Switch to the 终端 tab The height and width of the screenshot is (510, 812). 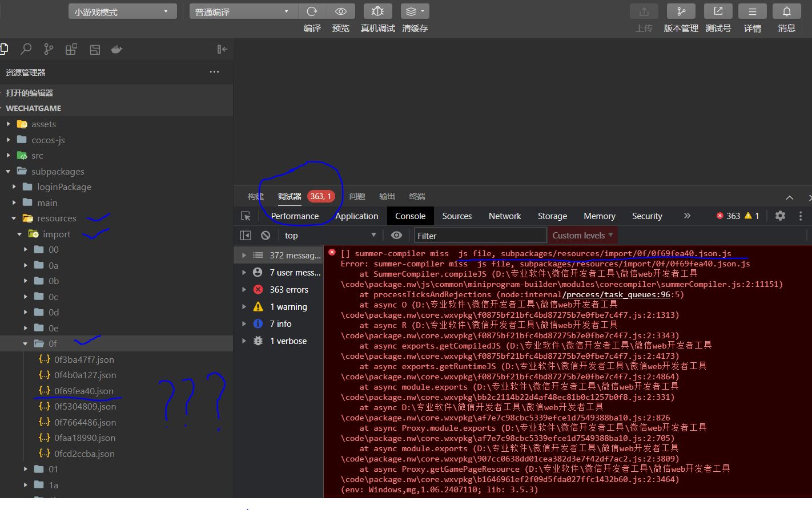417,196
